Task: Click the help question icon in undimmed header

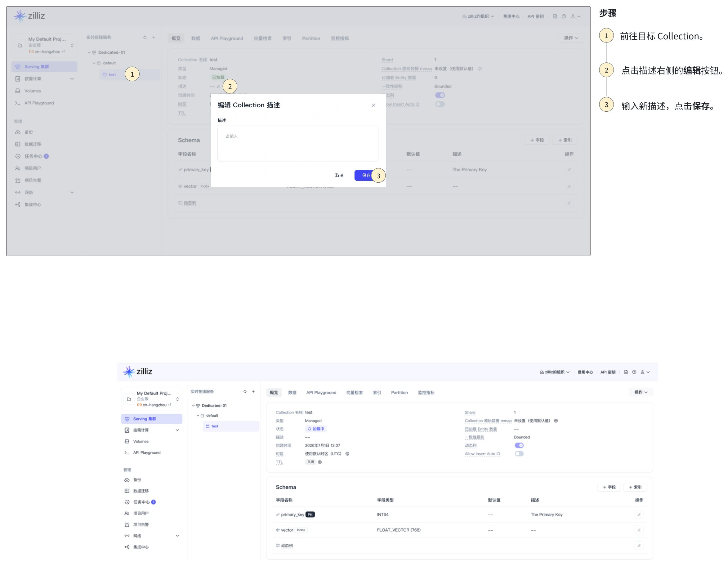Action: [x=634, y=372]
